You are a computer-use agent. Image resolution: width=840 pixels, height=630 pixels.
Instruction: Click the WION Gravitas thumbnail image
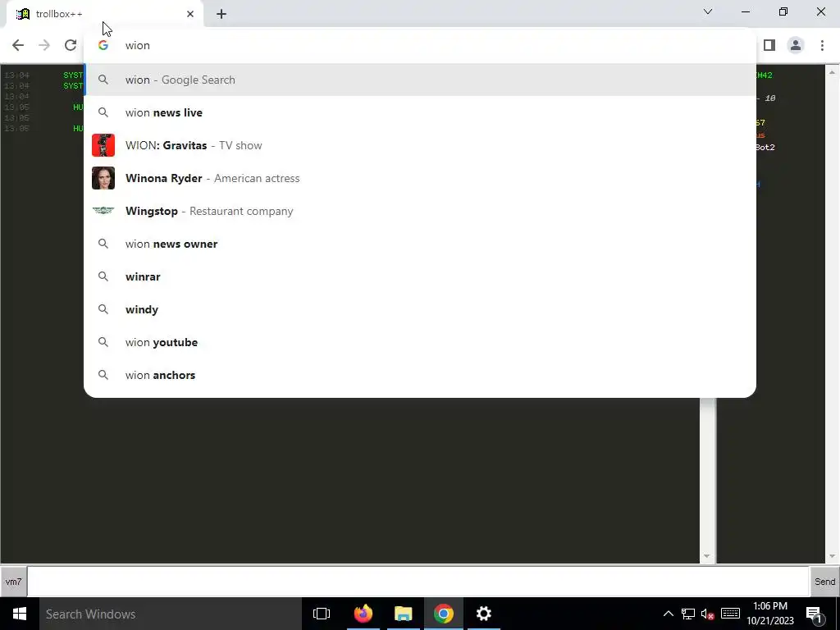coord(103,145)
